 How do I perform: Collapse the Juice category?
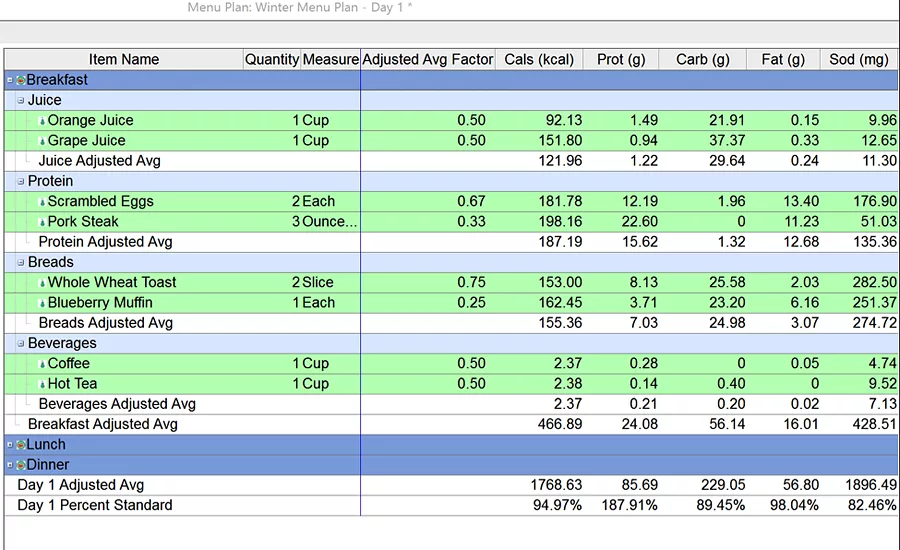coord(21,100)
